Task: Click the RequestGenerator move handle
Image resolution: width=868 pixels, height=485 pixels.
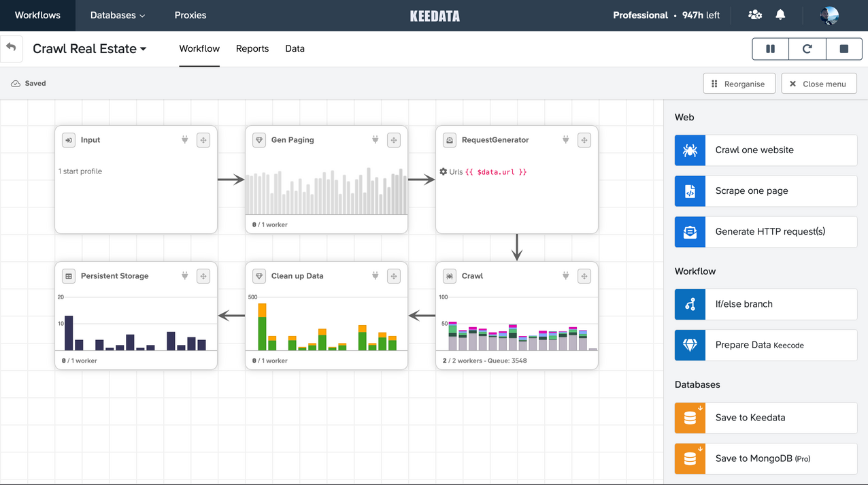Action: 584,140
